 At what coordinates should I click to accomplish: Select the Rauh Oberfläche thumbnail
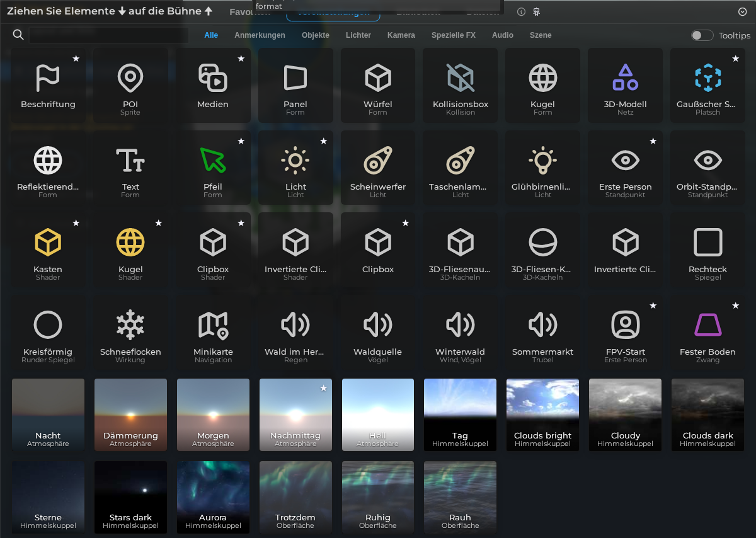(x=461, y=497)
